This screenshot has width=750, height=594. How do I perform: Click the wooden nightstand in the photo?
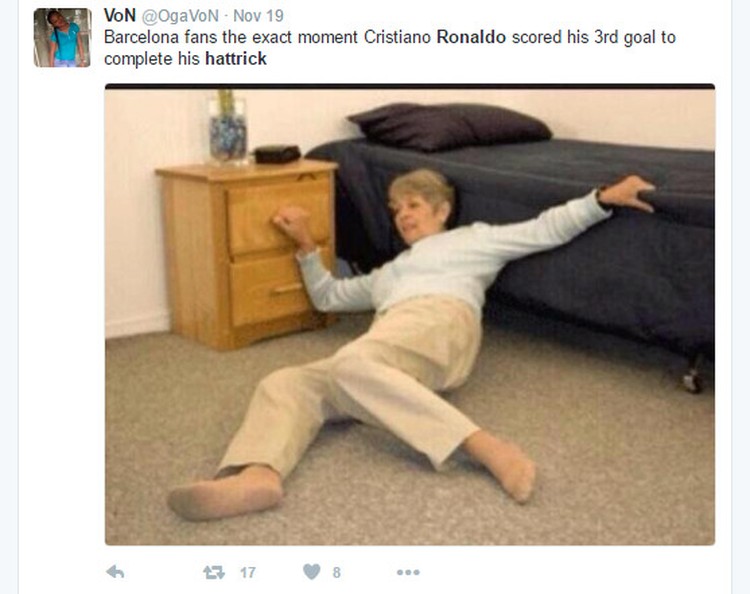(246, 253)
